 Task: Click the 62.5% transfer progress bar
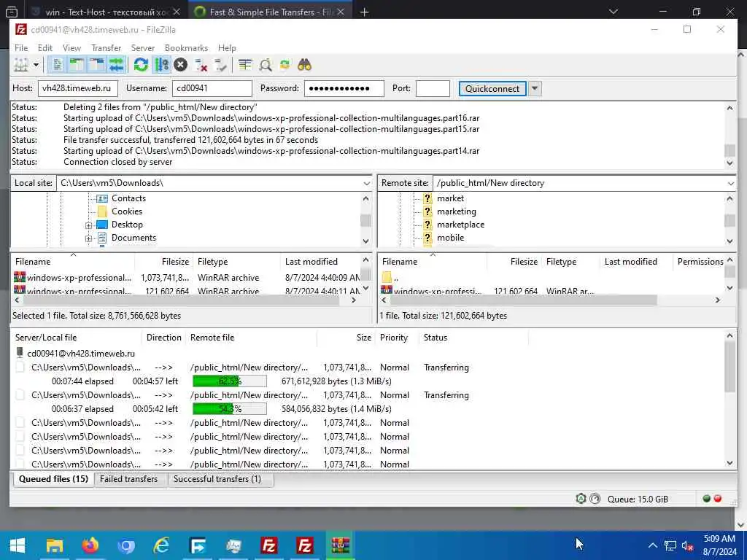pyautogui.click(x=230, y=381)
